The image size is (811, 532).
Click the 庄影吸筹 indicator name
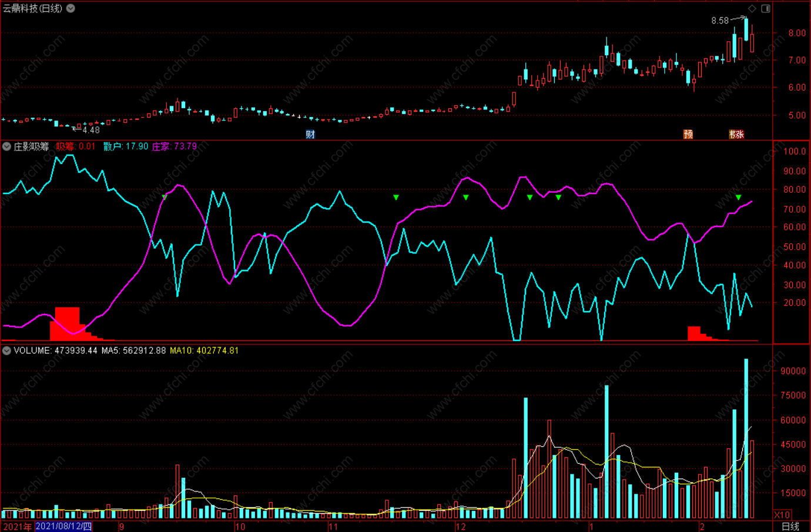click(31, 146)
